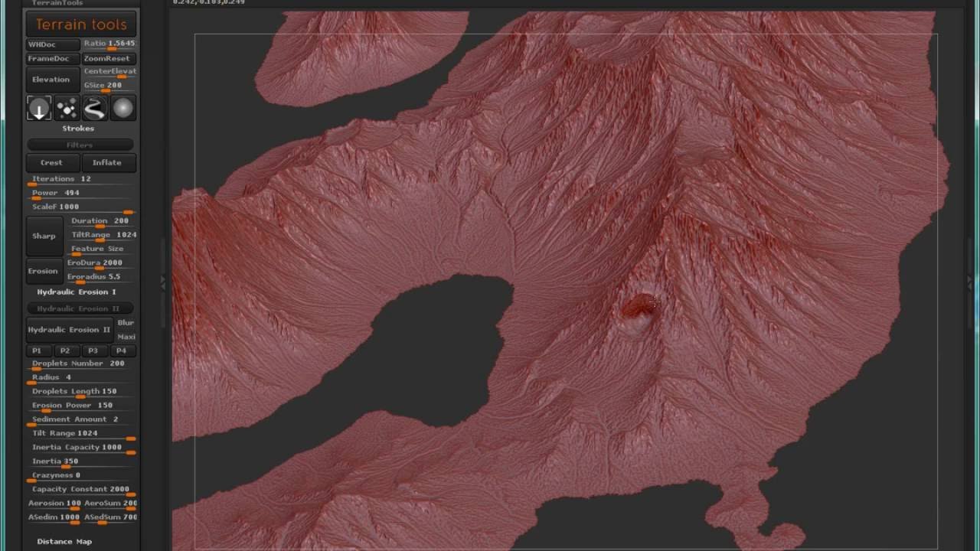The image size is (980, 551).
Task: Select the sphere alpha brush icon
Action: coord(122,109)
